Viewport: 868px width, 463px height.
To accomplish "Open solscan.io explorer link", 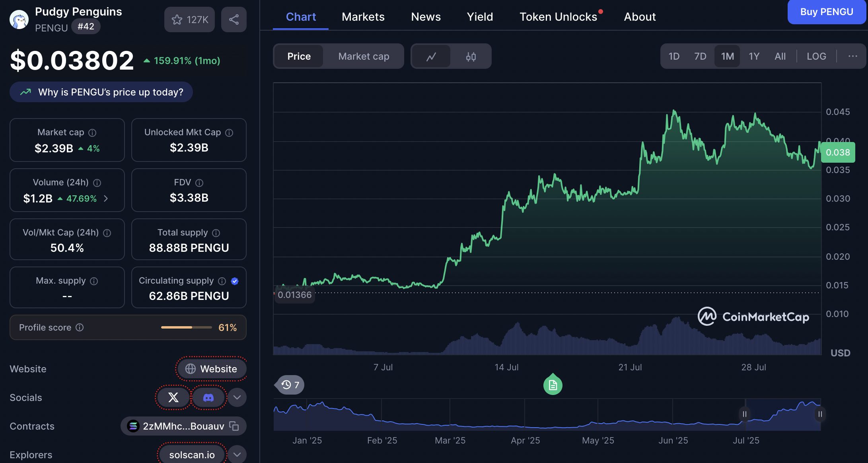I will point(192,454).
